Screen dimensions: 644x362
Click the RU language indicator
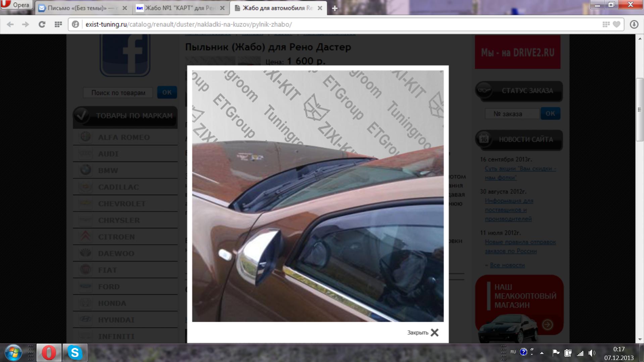pos(513,352)
